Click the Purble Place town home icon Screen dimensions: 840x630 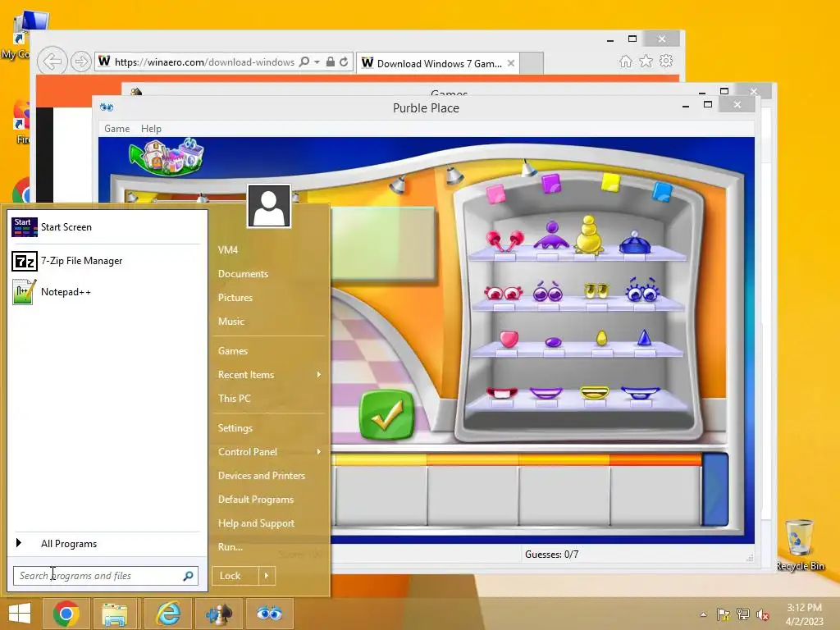point(167,157)
